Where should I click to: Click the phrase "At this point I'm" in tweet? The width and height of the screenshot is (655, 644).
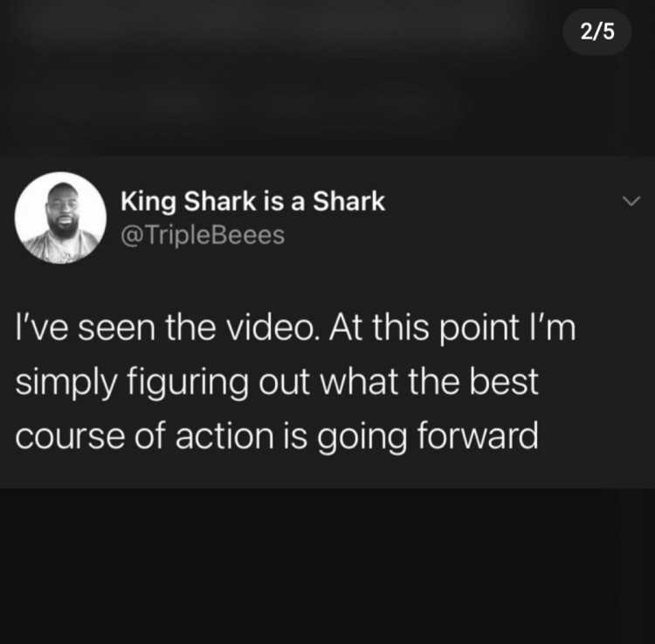(x=452, y=328)
